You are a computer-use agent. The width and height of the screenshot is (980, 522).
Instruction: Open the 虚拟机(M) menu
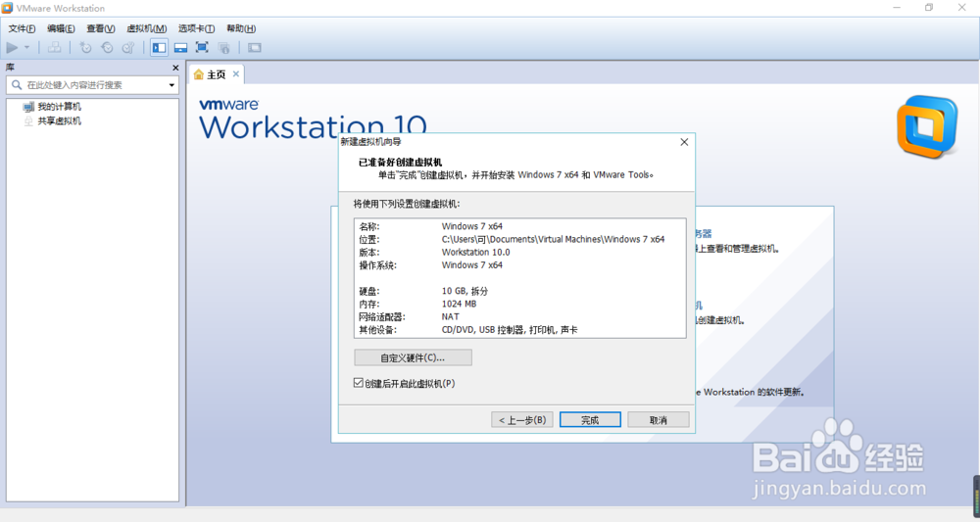pos(146,28)
